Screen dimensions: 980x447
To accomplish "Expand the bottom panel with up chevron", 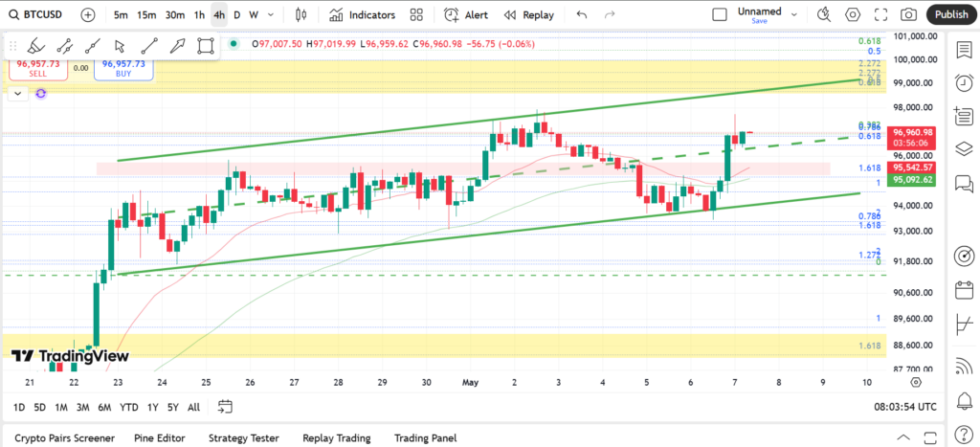I will tap(903, 437).
